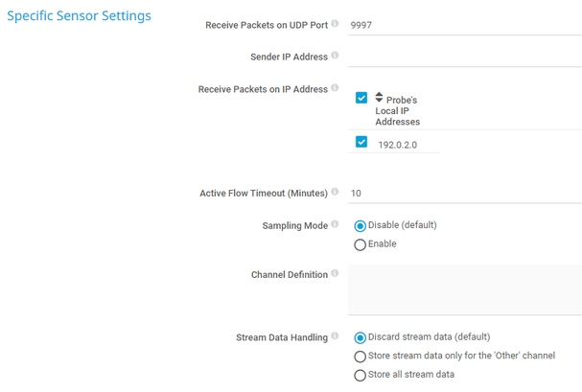The image size is (582, 392).
Task: Click info icon next to Receive Packets on UDP Port
Action: coord(336,24)
